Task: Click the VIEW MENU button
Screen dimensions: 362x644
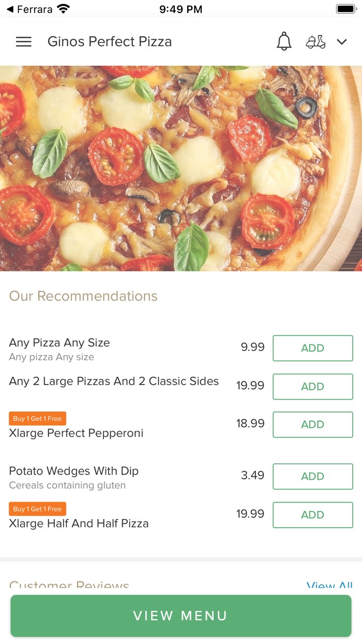Action: click(180, 616)
